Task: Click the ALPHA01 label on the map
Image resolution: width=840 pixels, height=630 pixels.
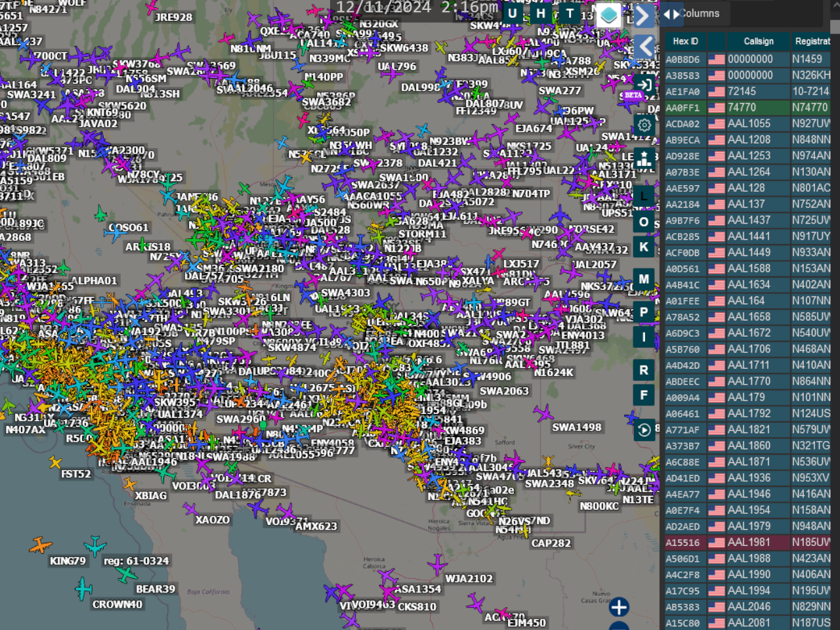Action: (x=94, y=281)
